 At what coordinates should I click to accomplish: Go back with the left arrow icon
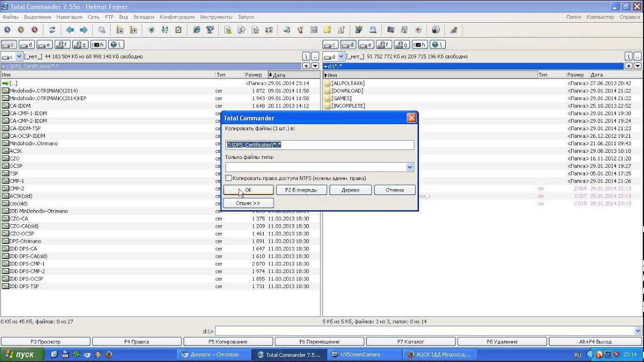[x=70, y=30]
